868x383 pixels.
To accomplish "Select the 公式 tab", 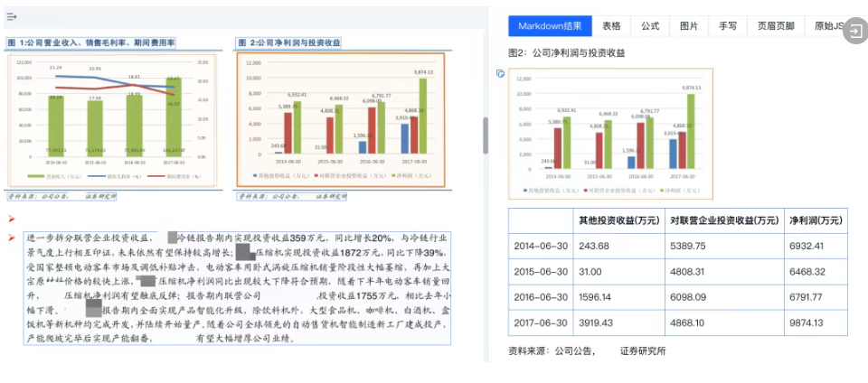I will point(650,26).
